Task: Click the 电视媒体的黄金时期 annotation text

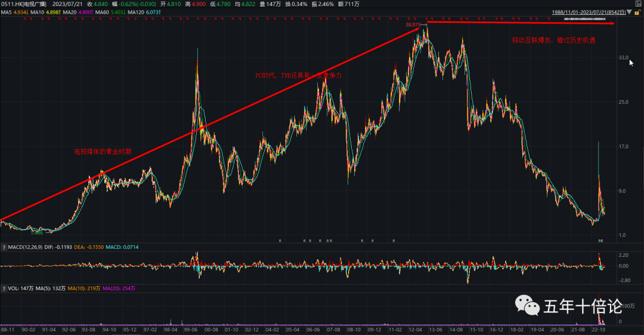Action: click(x=103, y=152)
